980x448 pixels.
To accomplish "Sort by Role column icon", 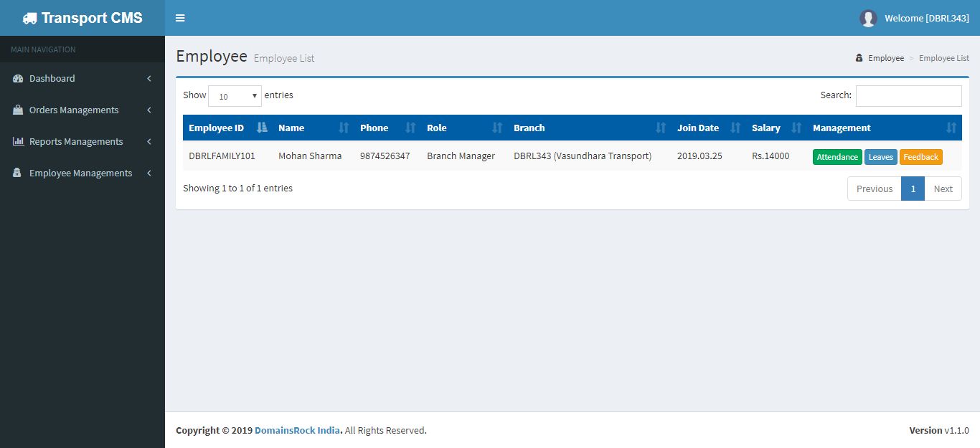I will pos(497,128).
